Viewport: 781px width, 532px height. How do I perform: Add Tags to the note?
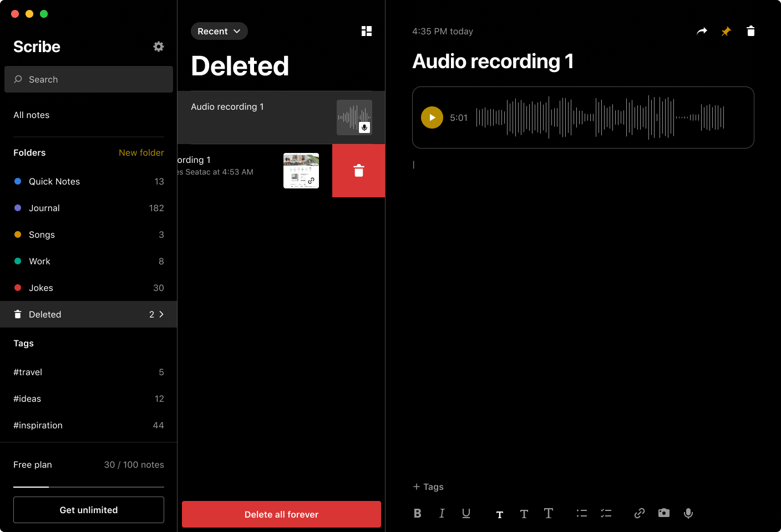point(428,487)
